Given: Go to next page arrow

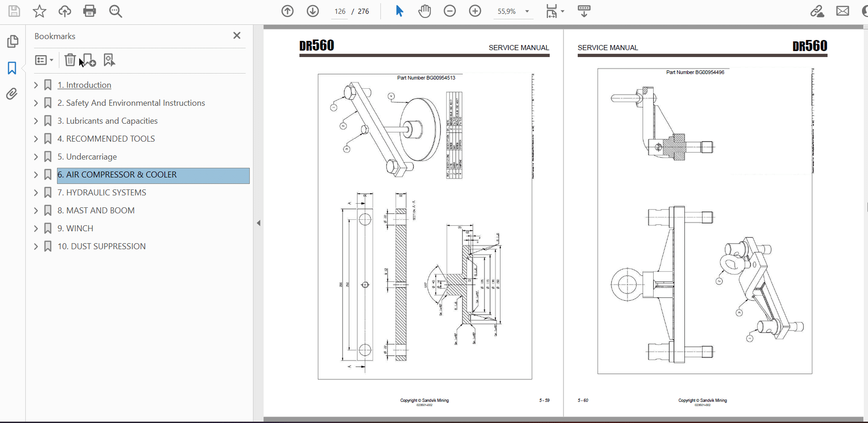Looking at the screenshot, I should pyautogui.click(x=313, y=11).
